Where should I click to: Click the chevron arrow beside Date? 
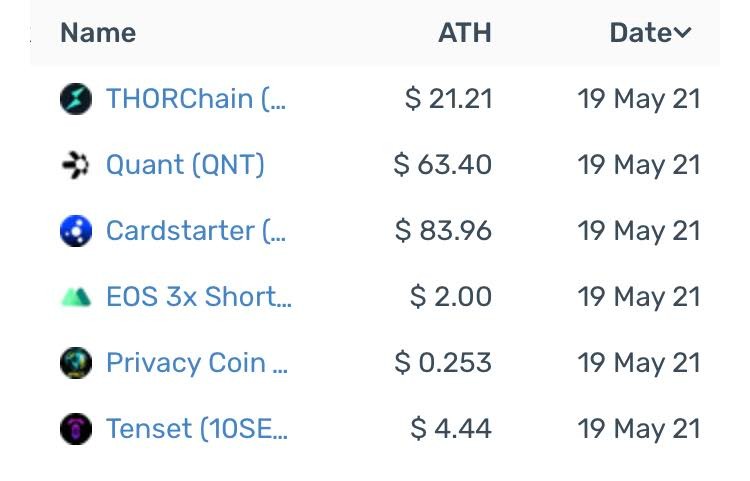pos(683,33)
